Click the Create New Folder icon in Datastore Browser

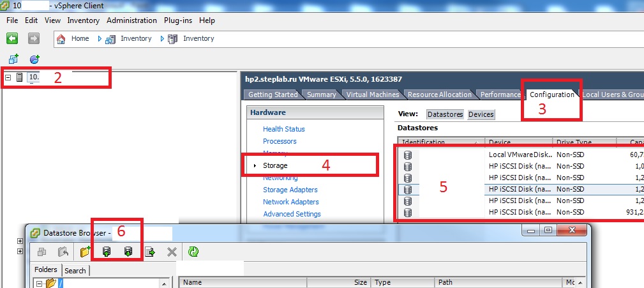(x=85, y=252)
